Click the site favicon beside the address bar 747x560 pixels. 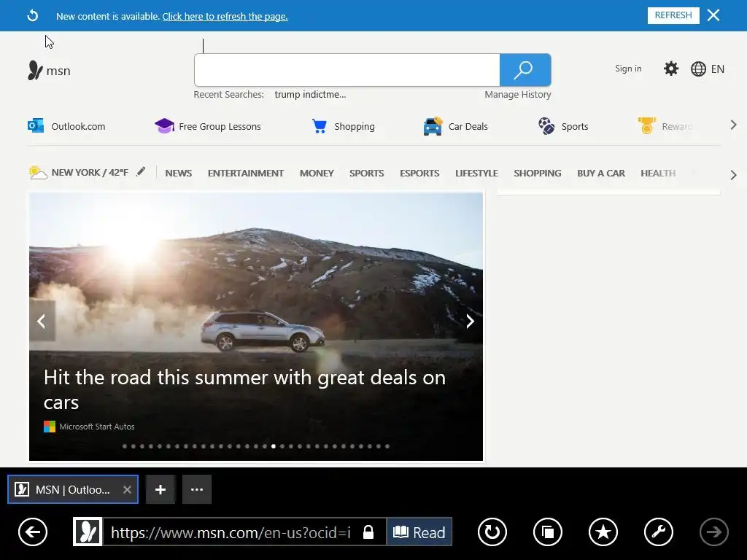[88, 532]
